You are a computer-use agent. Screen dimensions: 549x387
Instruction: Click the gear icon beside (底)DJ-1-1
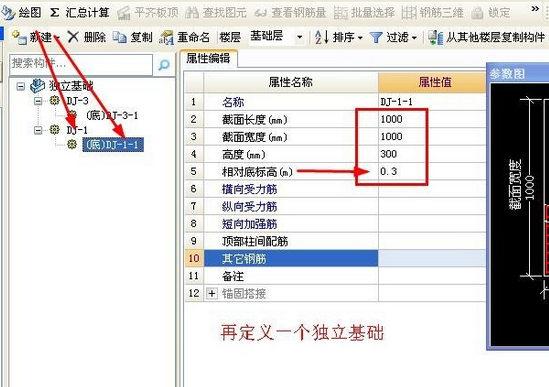[x=72, y=144]
